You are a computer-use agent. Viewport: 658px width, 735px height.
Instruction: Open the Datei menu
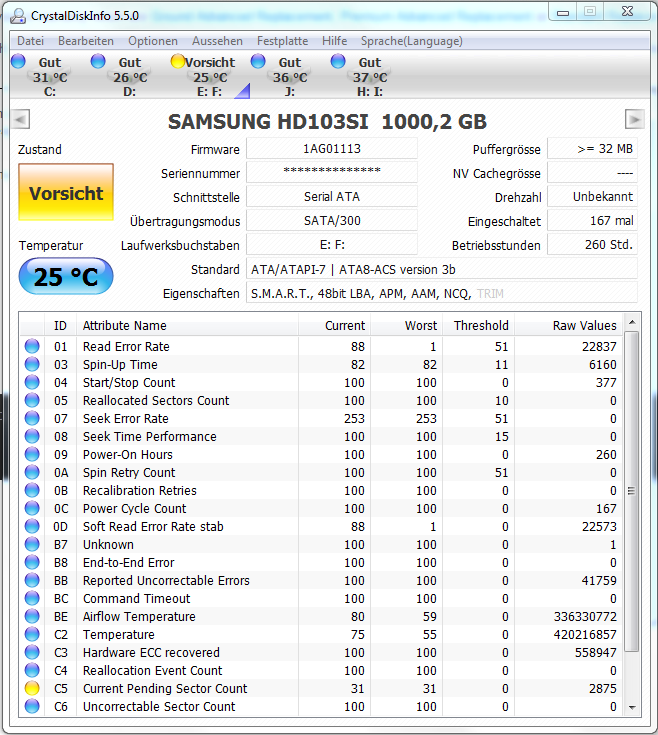tap(30, 41)
